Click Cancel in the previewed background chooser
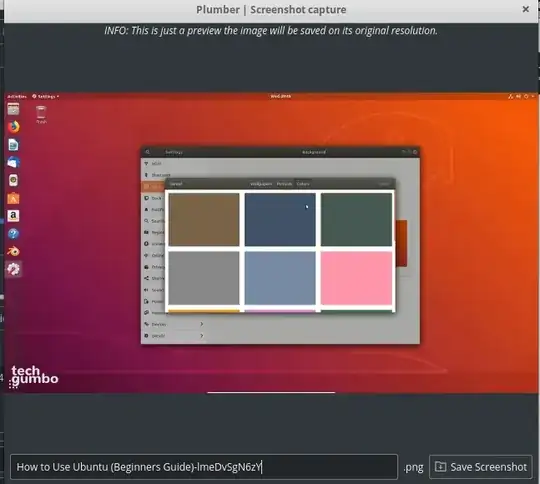Screen dimensions: 540x484 [176, 184]
